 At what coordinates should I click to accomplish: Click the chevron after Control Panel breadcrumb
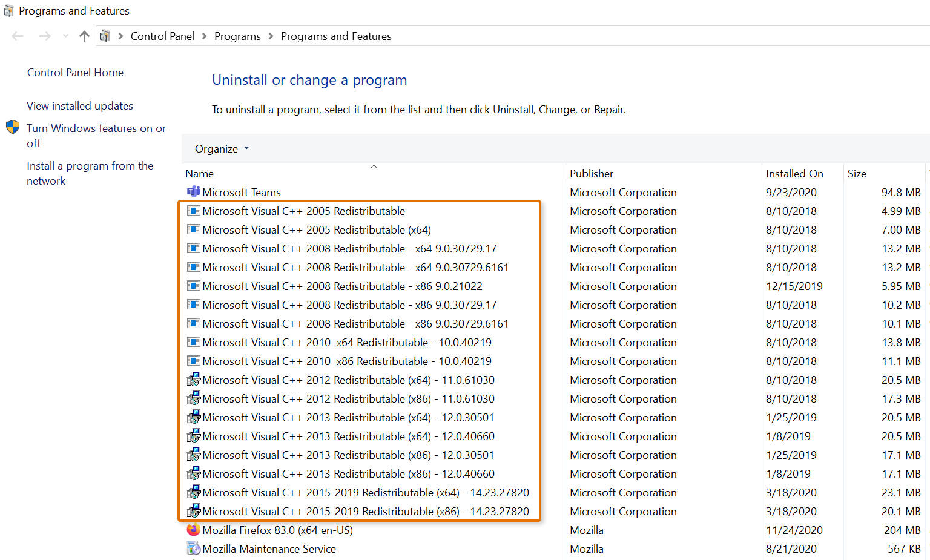204,36
